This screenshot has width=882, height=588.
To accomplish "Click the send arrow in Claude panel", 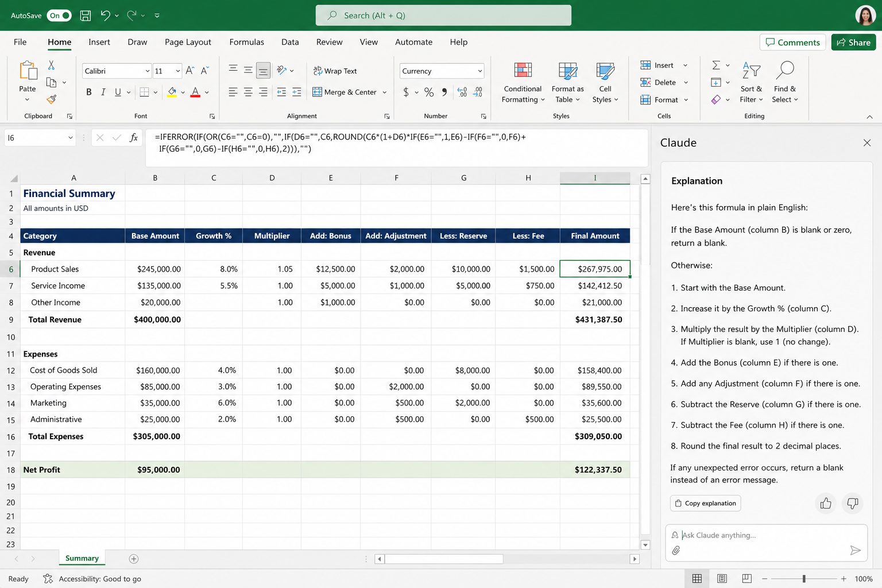I will click(x=855, y=551).
